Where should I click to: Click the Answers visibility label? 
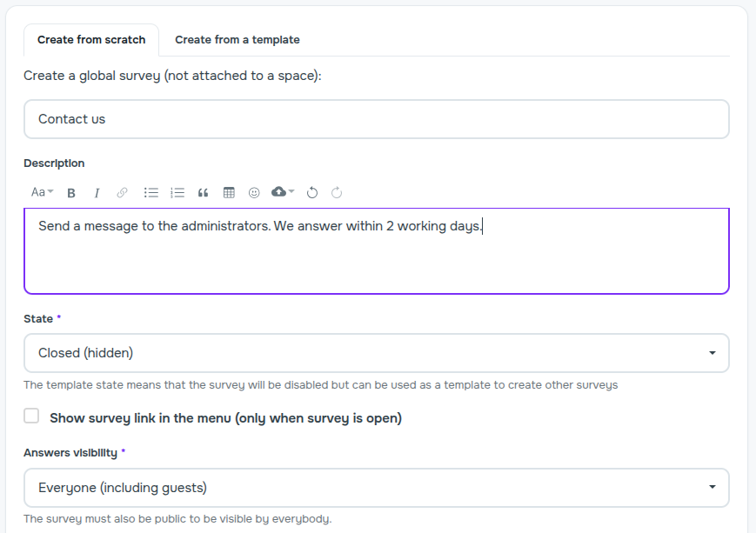click(x=70, y=452)
